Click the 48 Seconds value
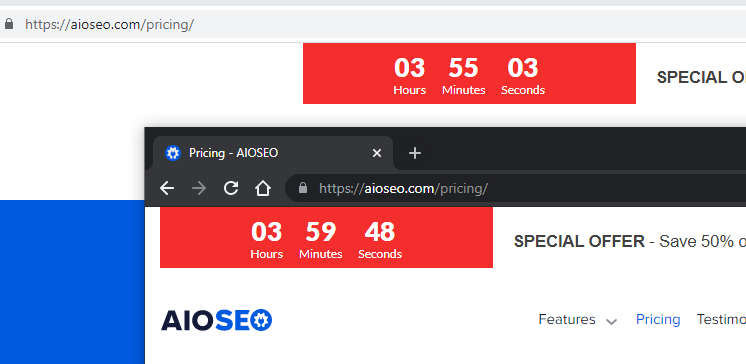The height and width of the screenshot is (364, 746). point(380,232)
